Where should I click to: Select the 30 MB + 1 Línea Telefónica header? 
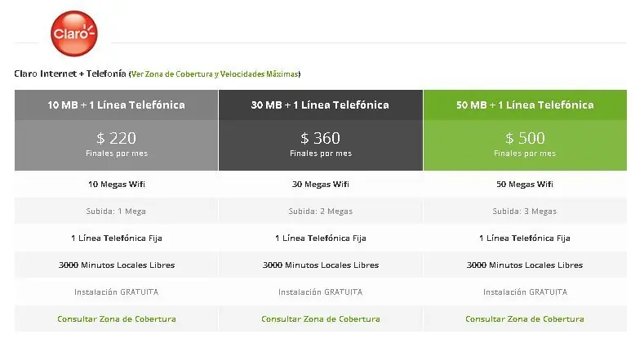pyautogui.click(x=320, y=105)
